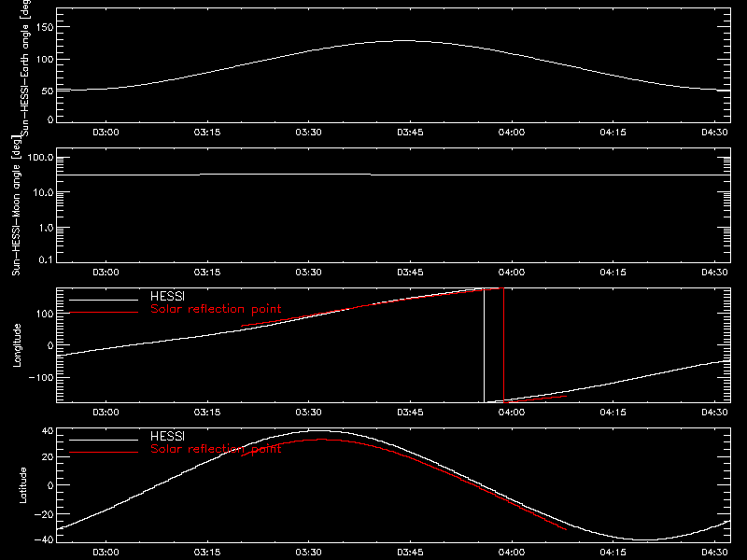
Task: Click 03:00 under the Earth angle plot
Action: (x=106, y=133)
